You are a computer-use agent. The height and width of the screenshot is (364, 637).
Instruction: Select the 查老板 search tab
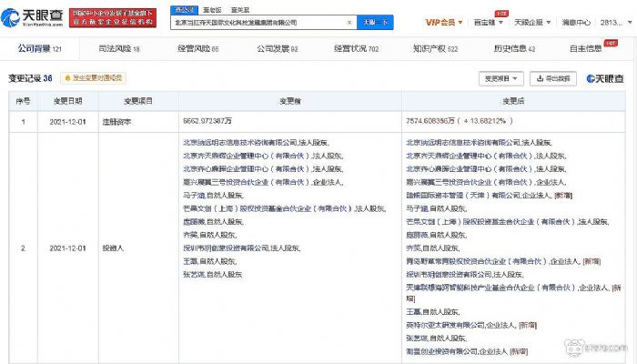pos(212,10)
